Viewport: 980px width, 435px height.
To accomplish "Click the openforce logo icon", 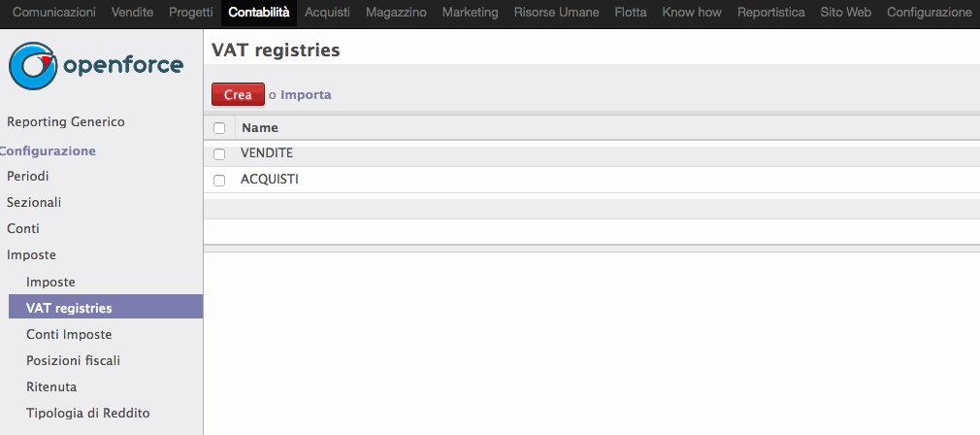I will point(32,66).
